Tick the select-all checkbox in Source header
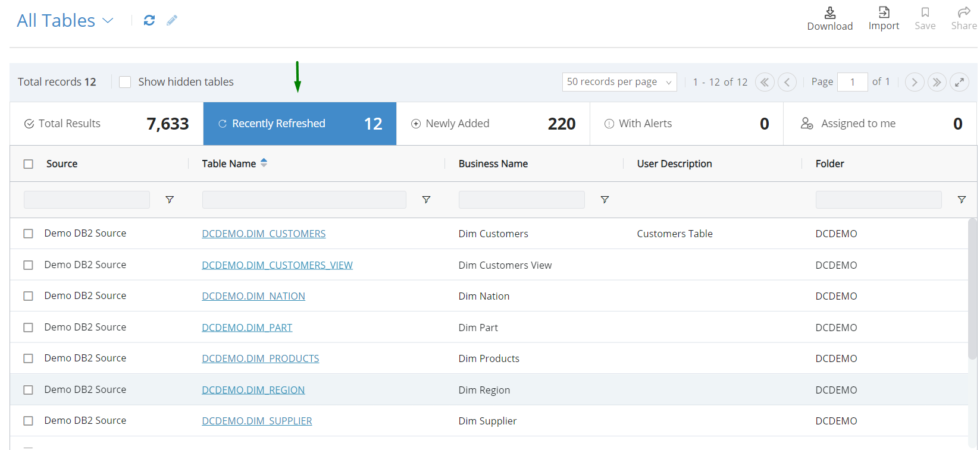This screenshot has width=980, height=450. point(29,164)
